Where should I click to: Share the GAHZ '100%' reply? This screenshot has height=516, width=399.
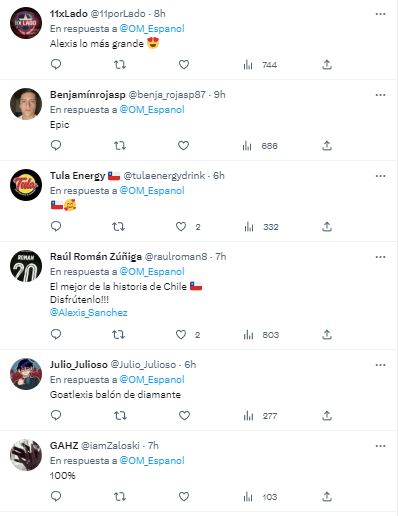pos(327,497)
